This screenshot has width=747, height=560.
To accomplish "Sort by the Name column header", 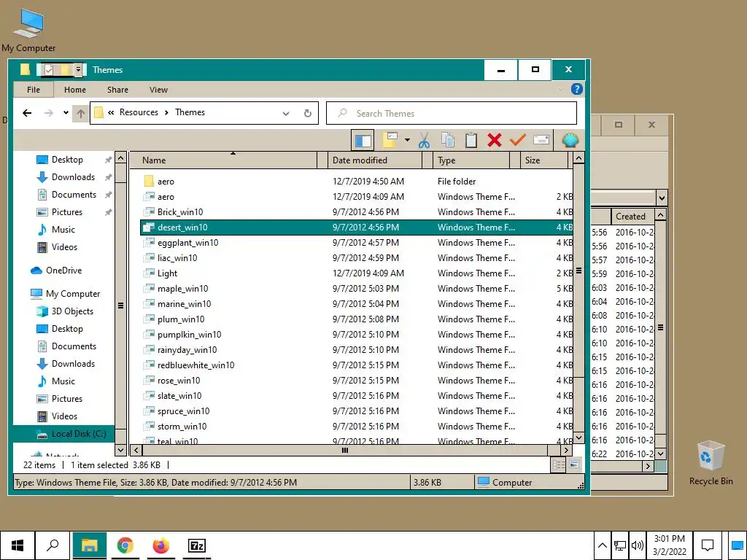I will pos(223,160).
